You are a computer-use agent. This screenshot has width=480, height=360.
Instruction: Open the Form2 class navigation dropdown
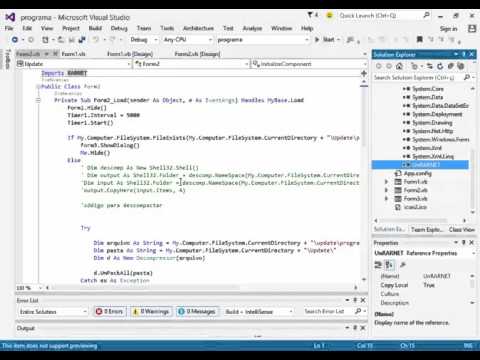[x=192, y=64]
